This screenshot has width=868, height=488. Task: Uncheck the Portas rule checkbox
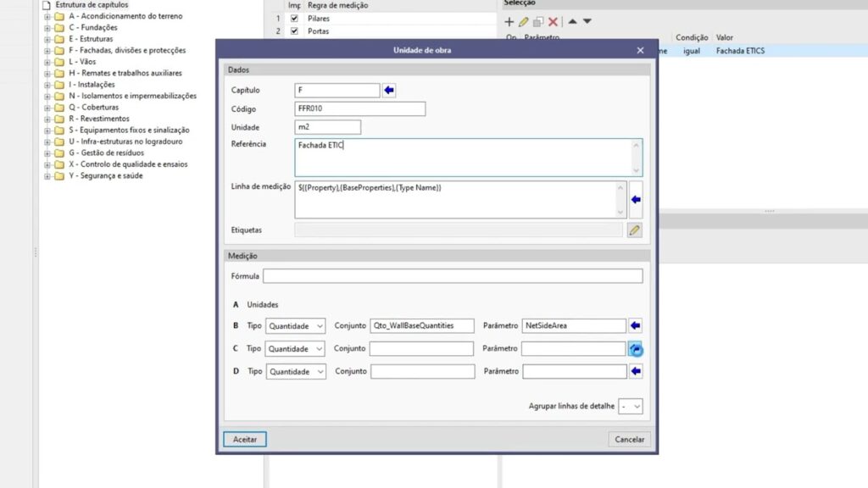294,31
